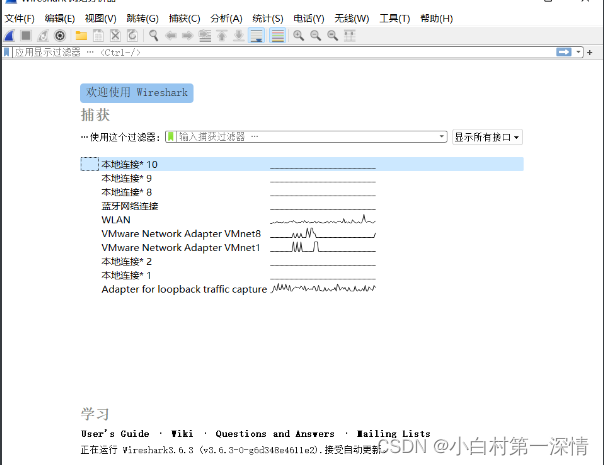Image resolution: width=604 pixels, height=465 pixels.
Task: Click green capture filter bookmark icon
Action: (x=171, y=137)
